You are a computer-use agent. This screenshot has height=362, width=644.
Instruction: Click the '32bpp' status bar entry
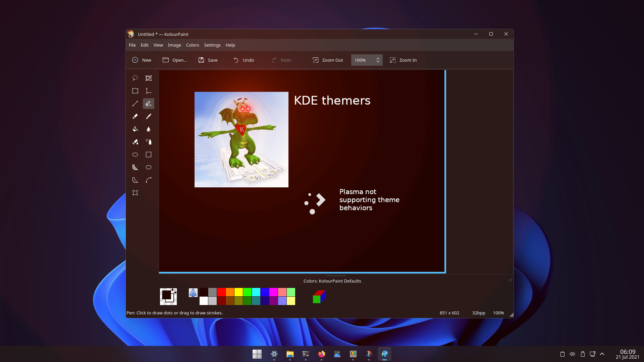click(x=479, y=313)
